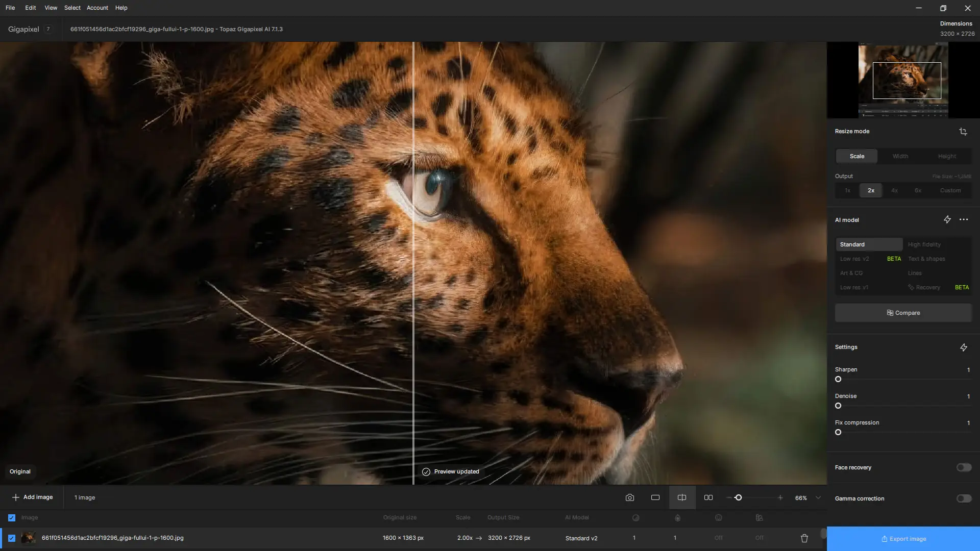Select the side-by-side view icon
The height and width of the screenshot is (551, 980).
[708, 497]
